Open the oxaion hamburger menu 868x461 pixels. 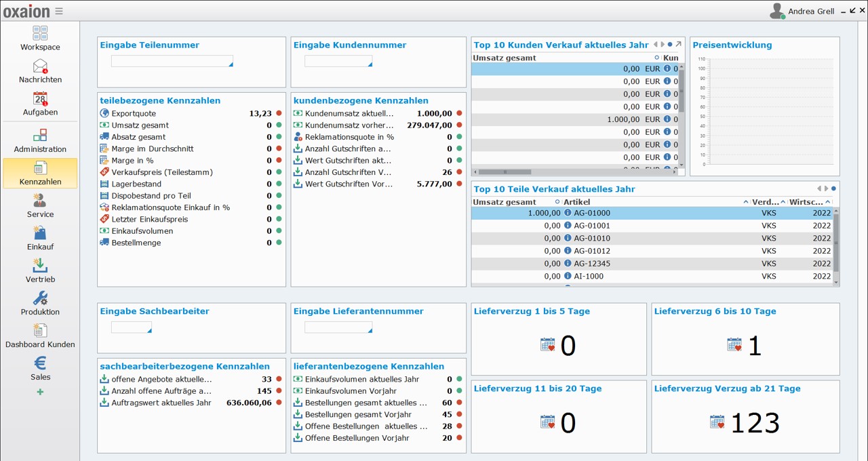coord(59,11)
